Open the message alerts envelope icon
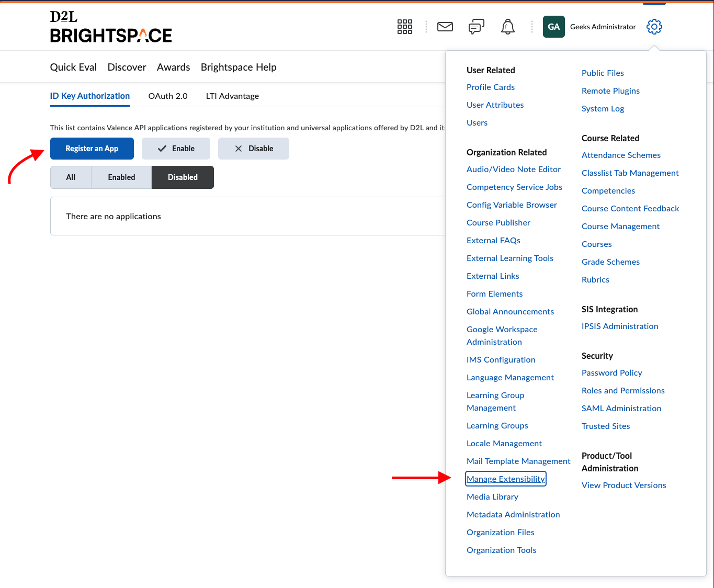Viewport: 714px width, 588px height. pos(445,27)
